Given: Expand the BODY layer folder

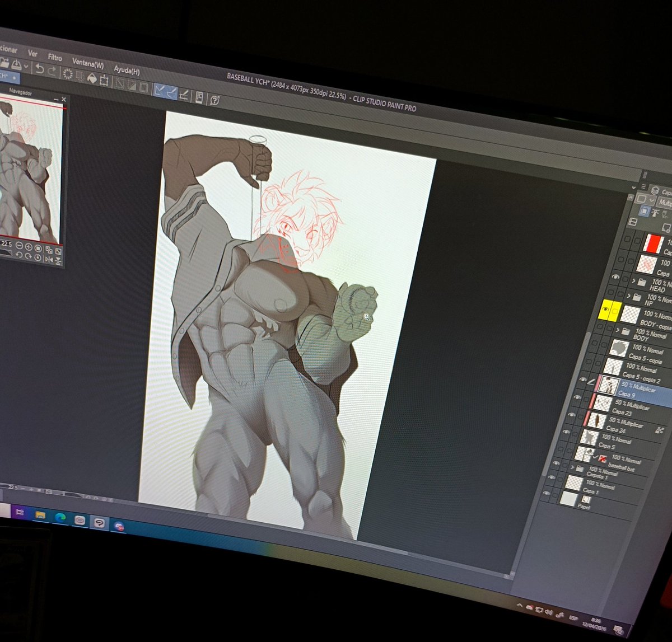Looking at the screenshot, I should pyautogui.click(x=618, y=331).
